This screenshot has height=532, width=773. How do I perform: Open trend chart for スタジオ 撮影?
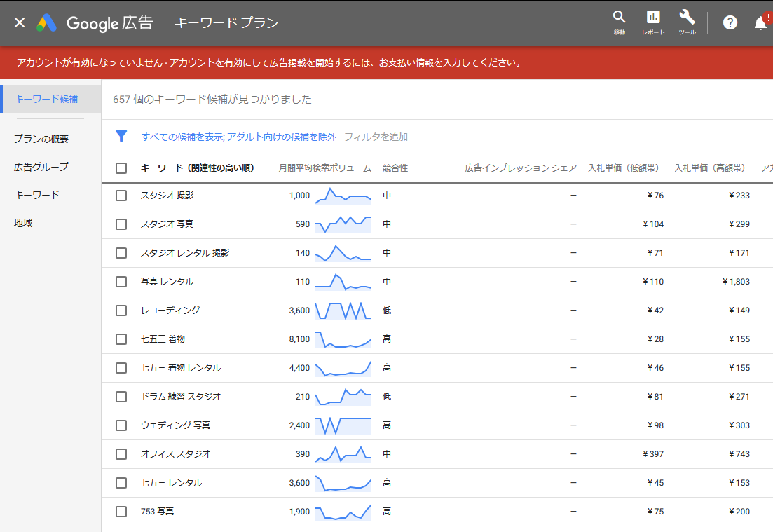(343, 196)
